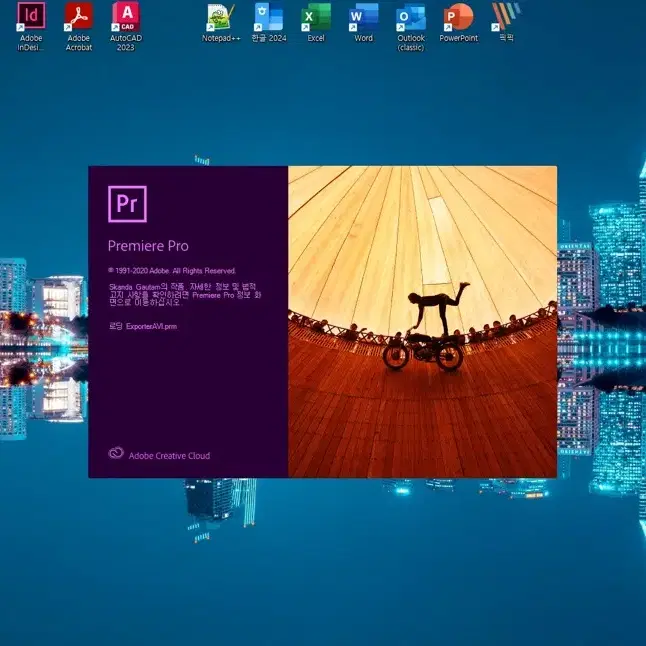Viewport: 646px width, 646px height.
Task: Open the Notepad++ desktop shortcut
Action: pyautogui.click(x=221, y=23)
